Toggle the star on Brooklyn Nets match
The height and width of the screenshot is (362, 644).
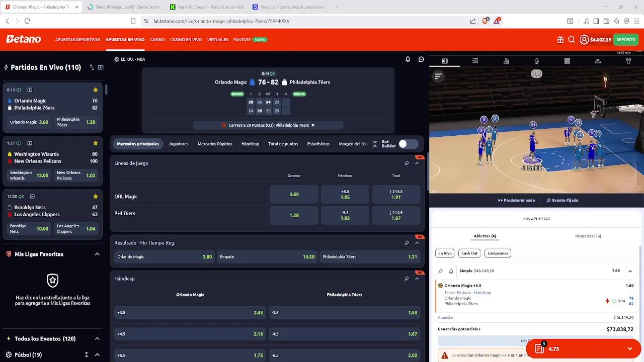[x=96, y=197]
